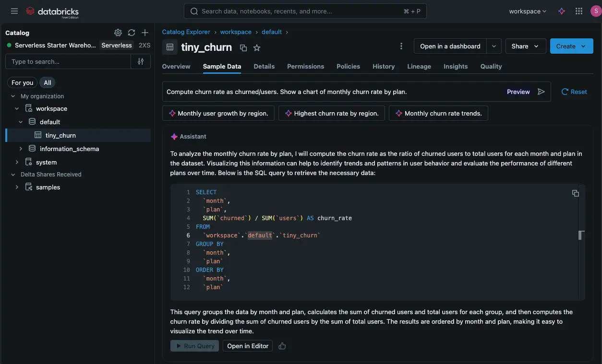Open Databricks Assistant from top bar
The height and width of the screenshot is (364, 602).
561,11
